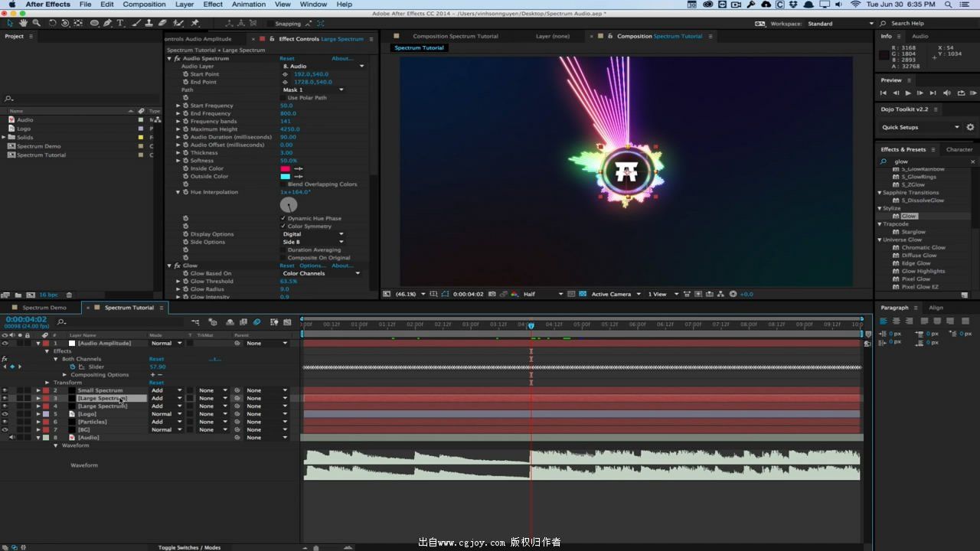Click Toggle Switches / Modes button
Image resolution: width=980 pixels, height=551 pixels.
coord(189,547)
